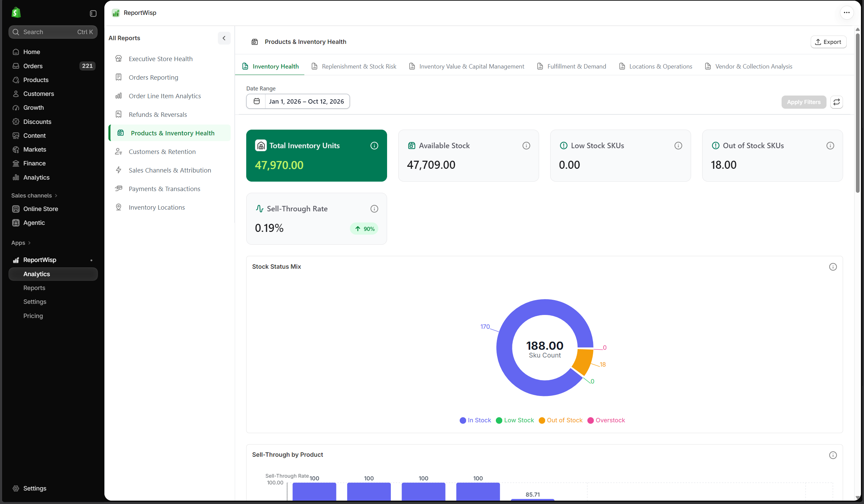Toggle the admin sidebar panel icon
The height and width of the screenshot is (504, 864).
click(x=93, y=14)
